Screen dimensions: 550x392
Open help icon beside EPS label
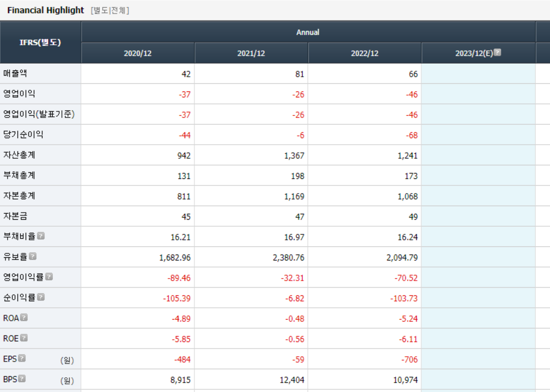point(22,358)
